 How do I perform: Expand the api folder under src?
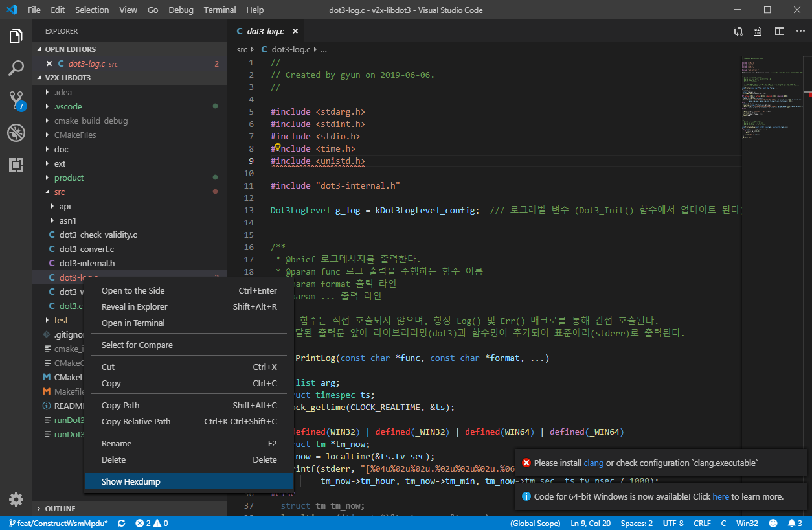coord(130,206)
